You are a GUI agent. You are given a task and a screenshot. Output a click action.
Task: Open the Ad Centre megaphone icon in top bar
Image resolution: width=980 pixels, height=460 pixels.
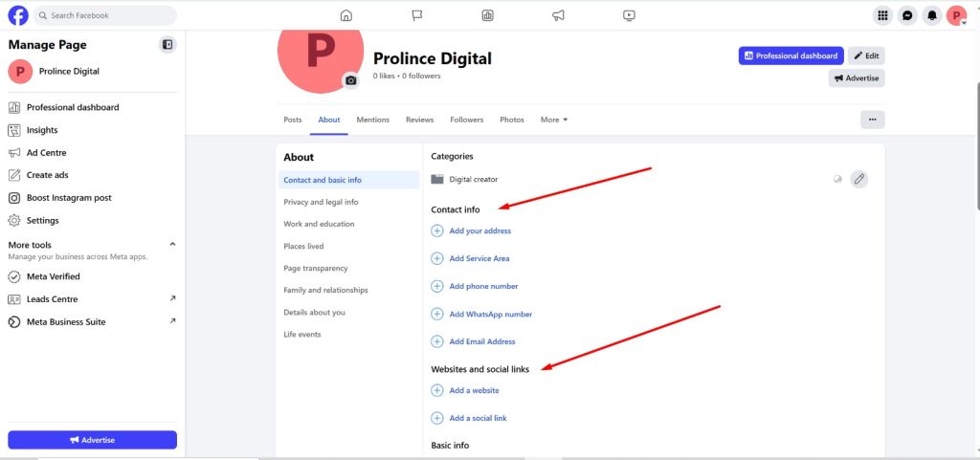(x=558, y=15)
